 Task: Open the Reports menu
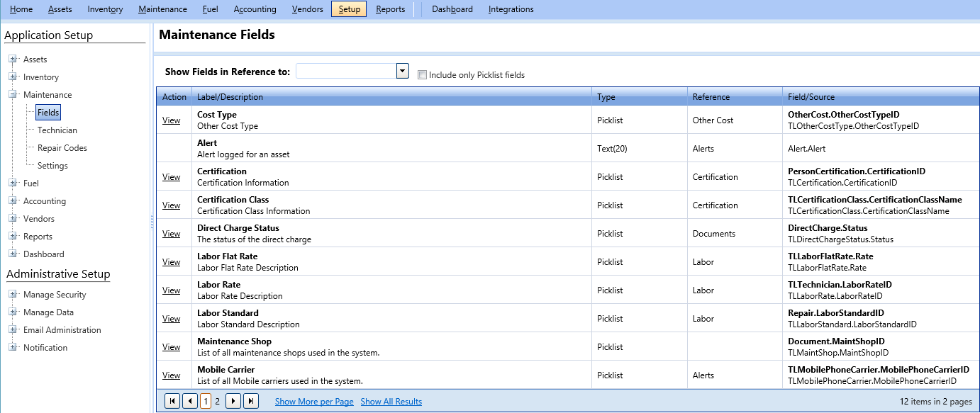390,9
